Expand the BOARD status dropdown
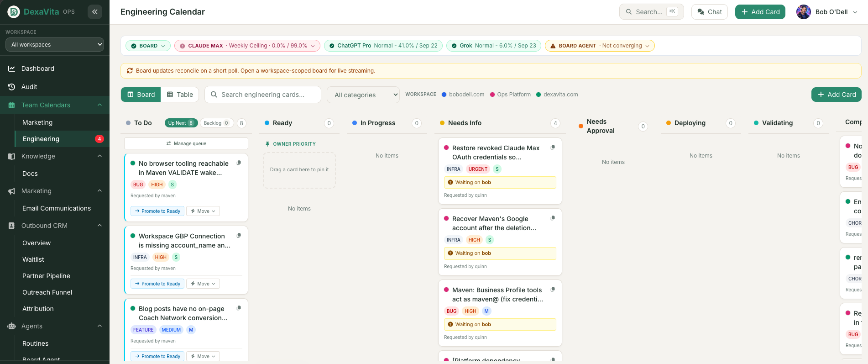868x364 pixels. pos(148,46)
